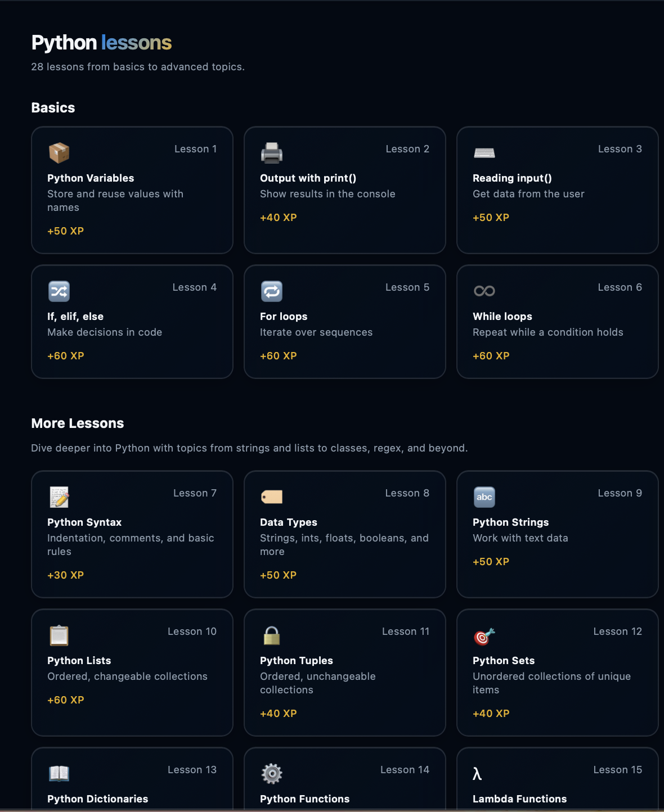Open the Output with print() lesson
The width and height of the screenshot is (664, 812).
coord(308,178)
